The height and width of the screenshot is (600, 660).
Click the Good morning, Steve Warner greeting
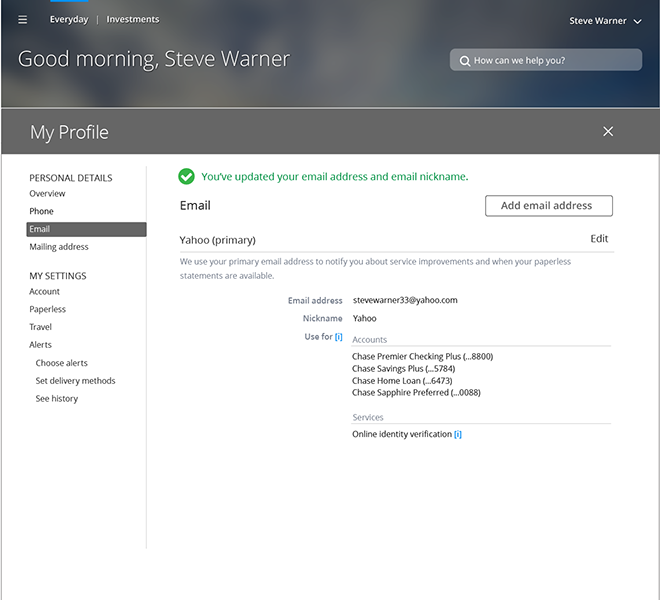(x=154, y=59)
